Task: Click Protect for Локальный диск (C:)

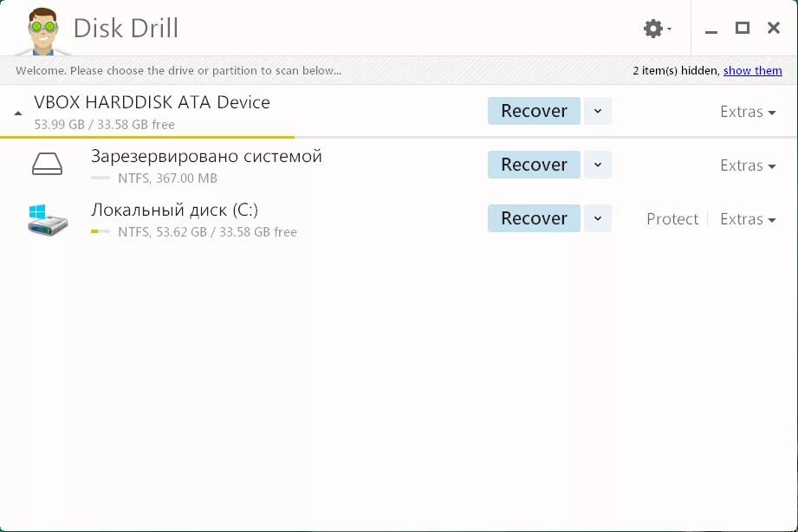Action: pyautogui.click(x=672, y=219)
